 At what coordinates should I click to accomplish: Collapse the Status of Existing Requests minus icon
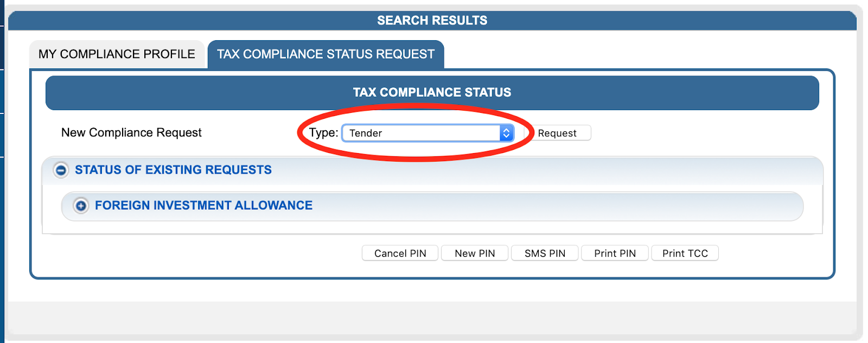point(61,170)
